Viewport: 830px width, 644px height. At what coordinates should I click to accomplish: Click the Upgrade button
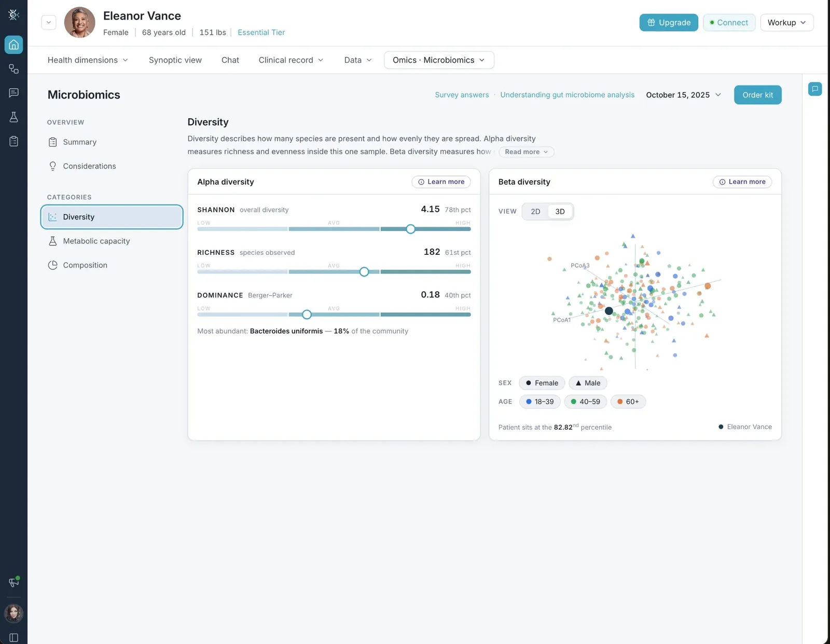(669, 22)
